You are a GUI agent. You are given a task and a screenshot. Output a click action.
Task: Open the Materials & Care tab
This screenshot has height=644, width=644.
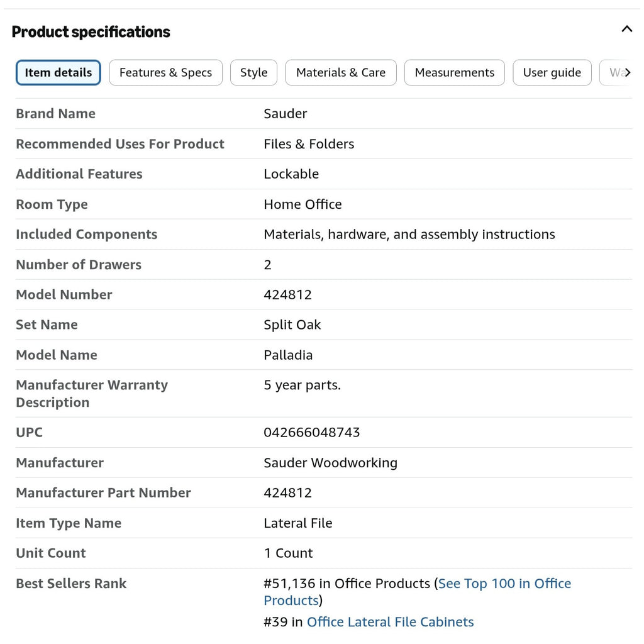tap(341, 73)
